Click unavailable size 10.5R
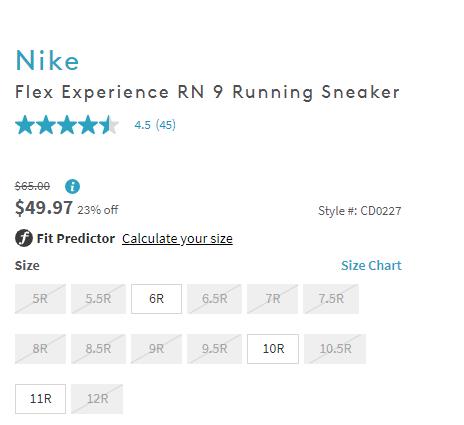The height and width of the screenshot is (425, 464). click(x=335, y=349)
